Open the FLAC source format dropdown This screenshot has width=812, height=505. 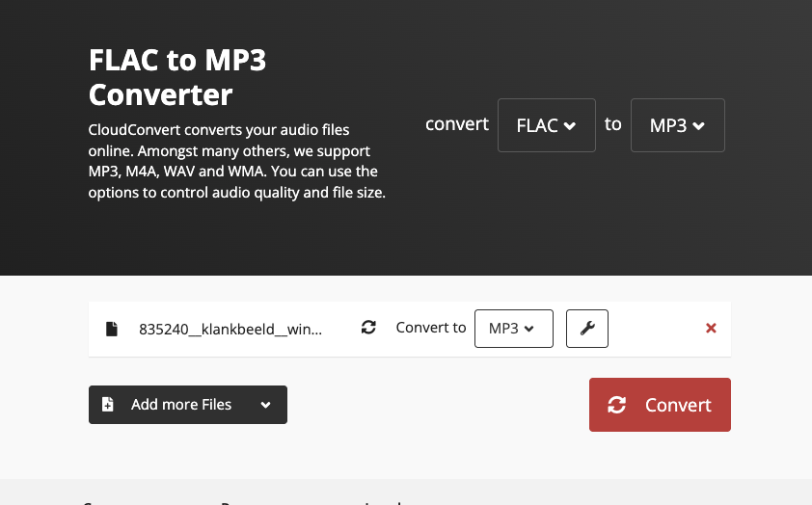pyautogui.click(x=546, y=125)
